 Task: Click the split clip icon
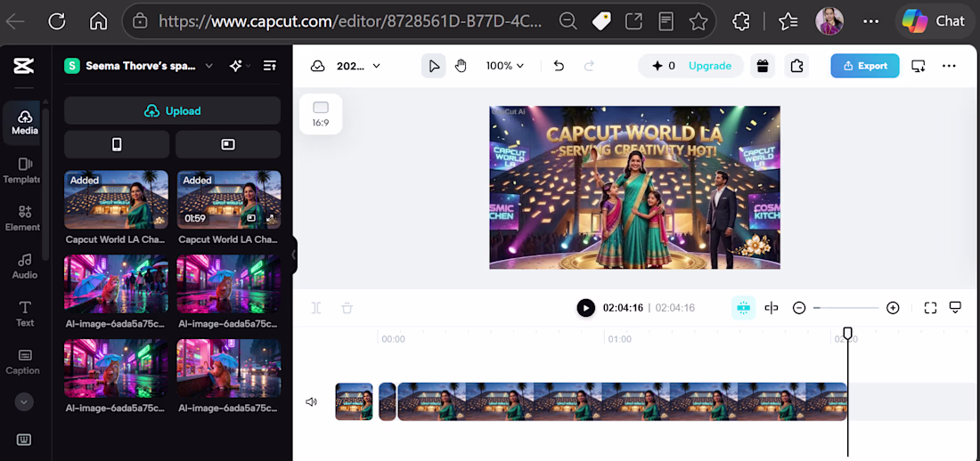(x=316, y=307)
